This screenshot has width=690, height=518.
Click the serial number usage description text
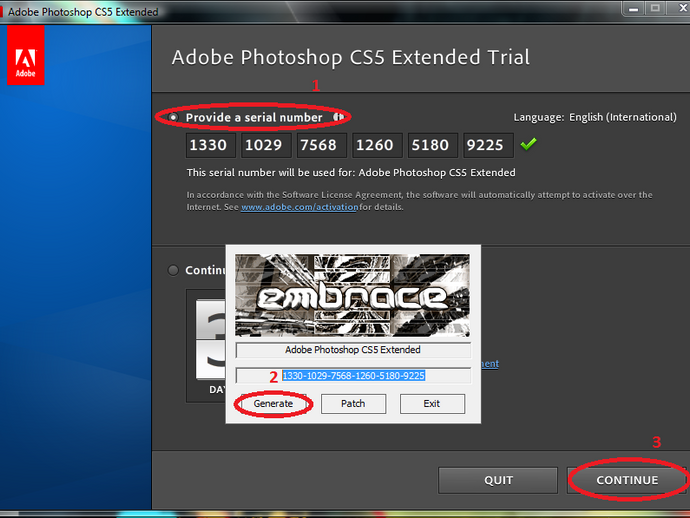(x=351, y=173)
